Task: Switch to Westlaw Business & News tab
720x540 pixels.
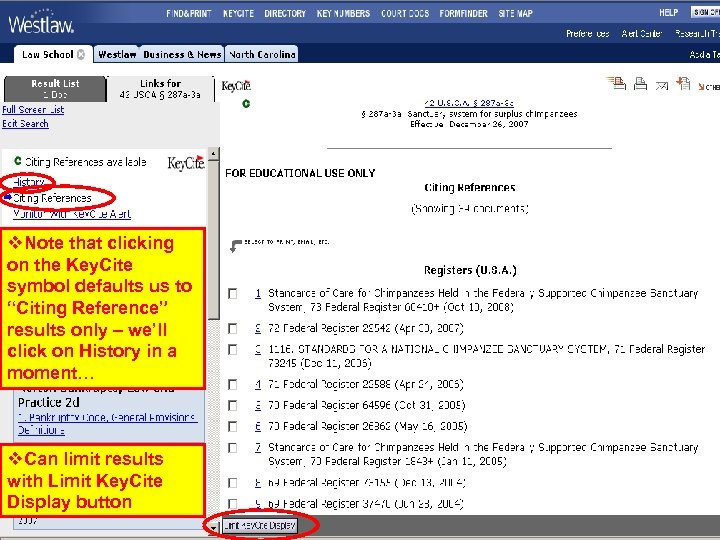Action: click(x=159, y=54)
